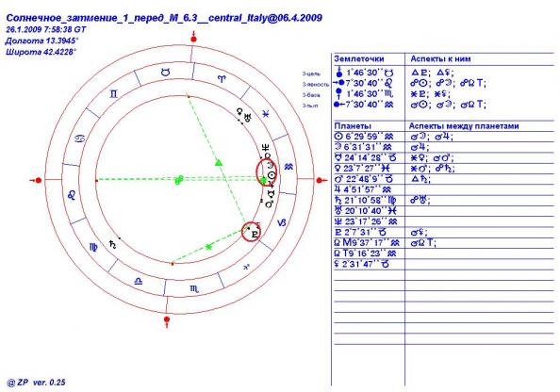The height and width of the screenshot is (392, 560).
Task: Click the Аспекты между планетами header
Action: coord(464,126)
